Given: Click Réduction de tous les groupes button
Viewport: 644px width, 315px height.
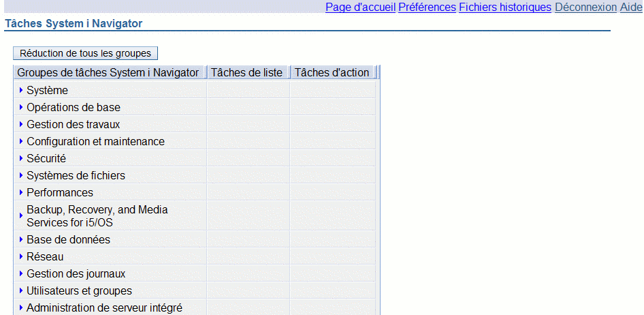Looking at the screenshot, I should pos(85,53).
